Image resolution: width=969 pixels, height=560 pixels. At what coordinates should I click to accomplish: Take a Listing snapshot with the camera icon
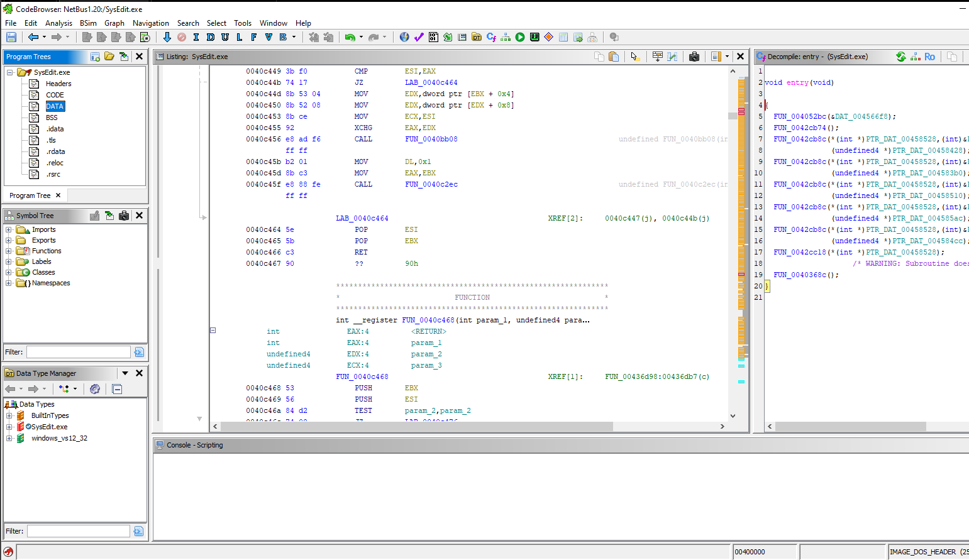[x=694, y=57]
